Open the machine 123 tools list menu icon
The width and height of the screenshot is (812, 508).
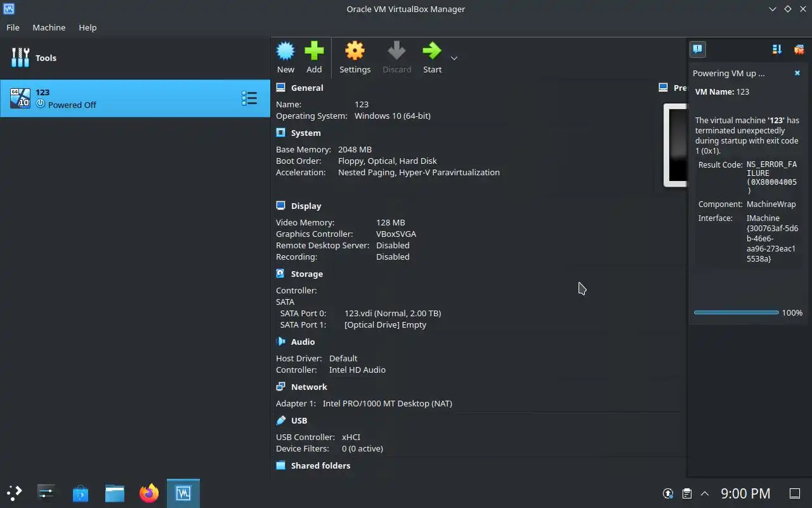(x=249, y=98)
